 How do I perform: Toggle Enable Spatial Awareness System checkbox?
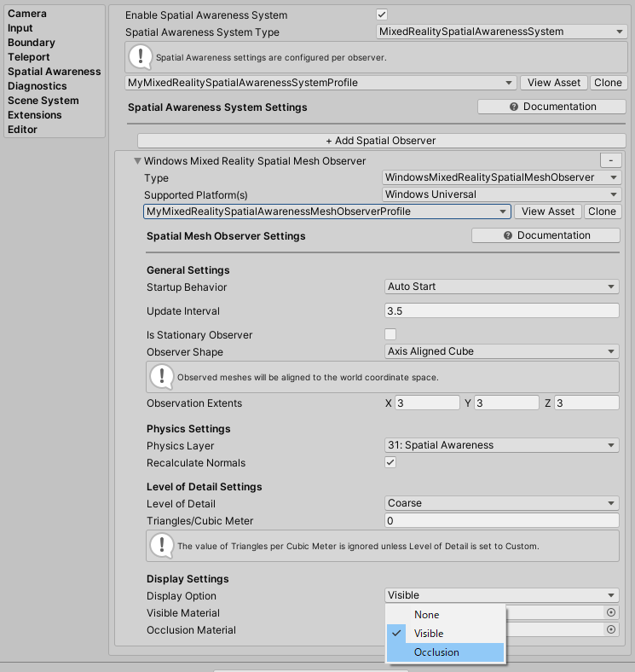[382, 14]
